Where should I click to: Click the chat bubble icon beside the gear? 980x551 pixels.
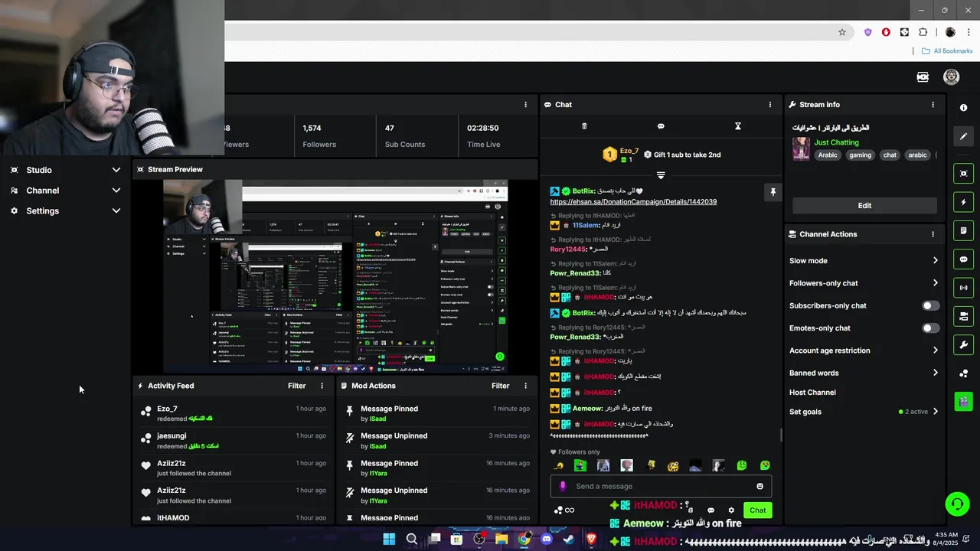point(710,510)
